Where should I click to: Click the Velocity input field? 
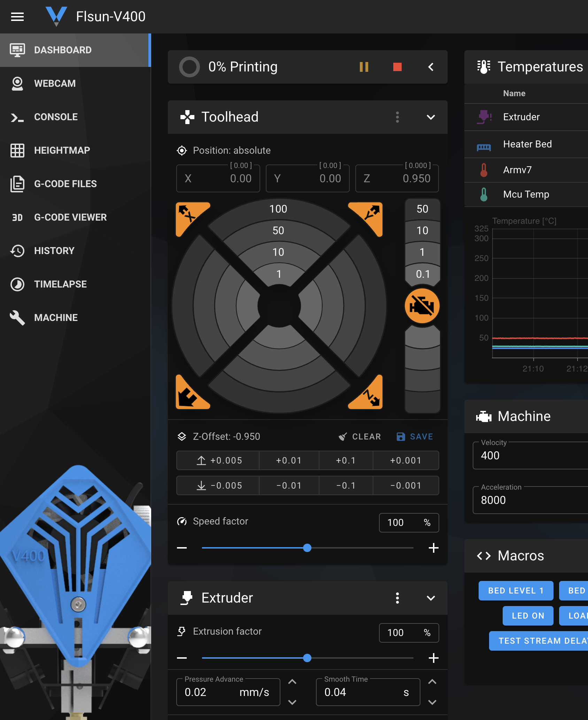point(530,455)
